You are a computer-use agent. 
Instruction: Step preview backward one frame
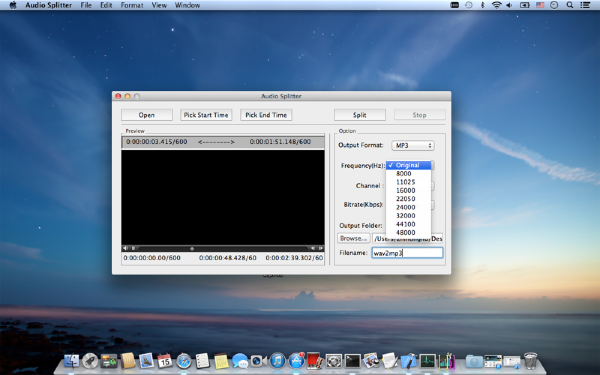click(313, 248)
